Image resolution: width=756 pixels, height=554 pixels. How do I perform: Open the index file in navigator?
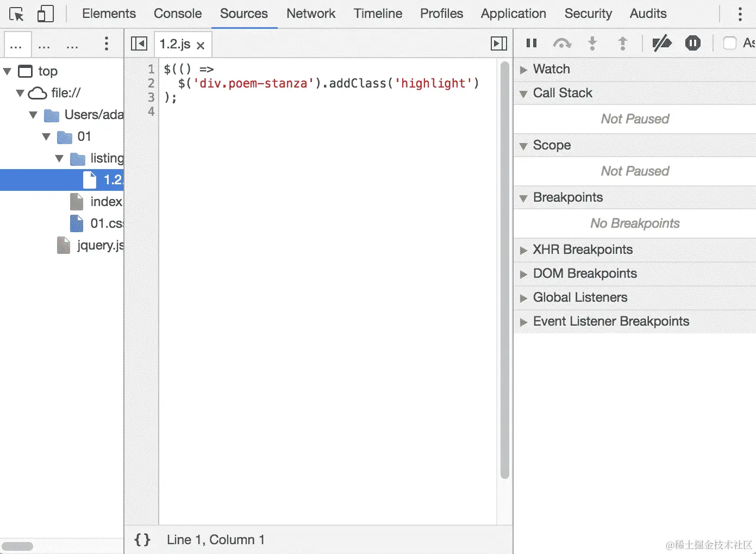pos(106,202)
